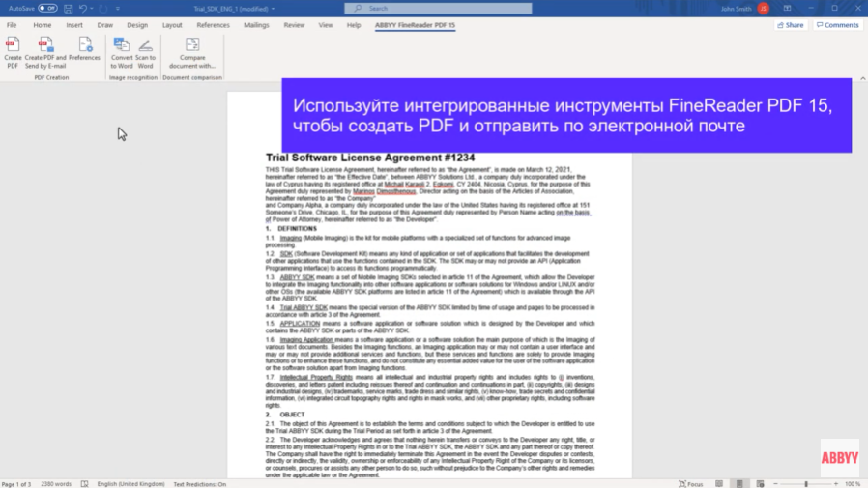
Task: Click Scan to Word
Action: (145, 53)
